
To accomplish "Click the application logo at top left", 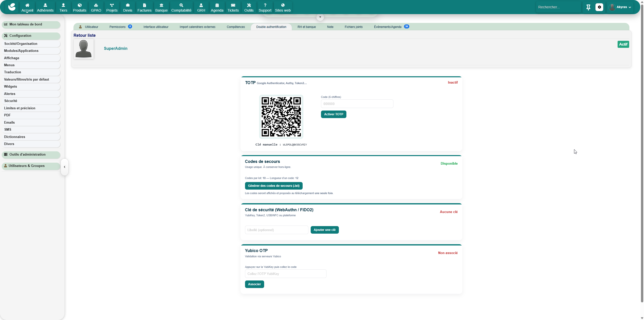I will point(12,7).
